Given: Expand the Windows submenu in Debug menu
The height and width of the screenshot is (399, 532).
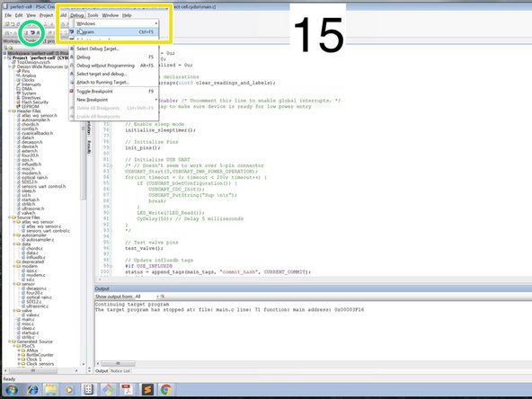Looking at the screenshot, I should [x=113, y=23].
